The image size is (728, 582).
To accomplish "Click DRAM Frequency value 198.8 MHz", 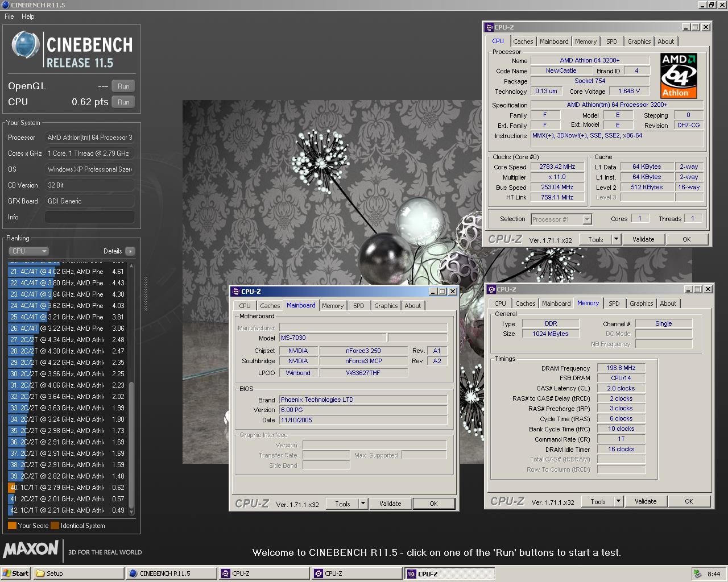I will (621, 368).
